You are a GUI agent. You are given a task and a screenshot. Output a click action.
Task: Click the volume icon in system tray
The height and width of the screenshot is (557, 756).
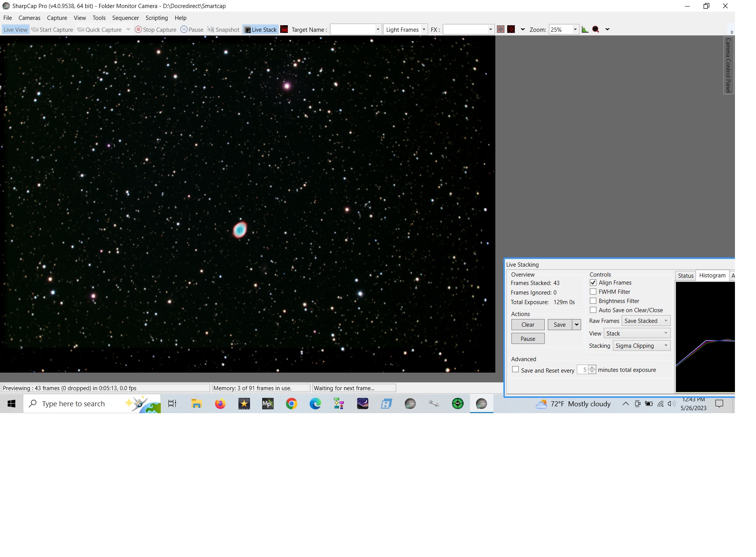point(671,404)
